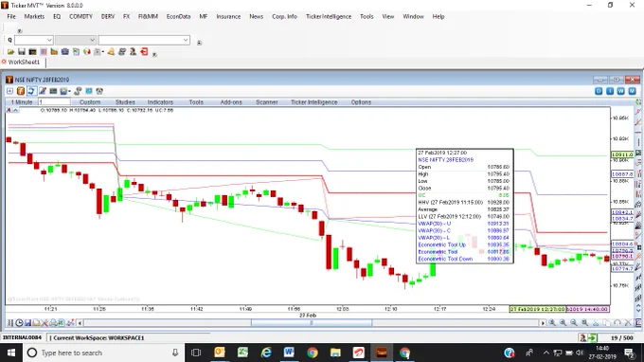This screenshot has height=362, width=644.
Task: Click the printer icon in chart bottom toolbar
Action: click(53, 323)
